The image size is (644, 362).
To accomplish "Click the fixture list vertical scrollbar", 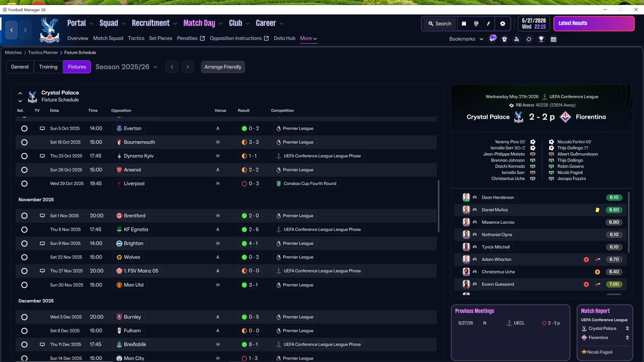I will pos(439,206).
